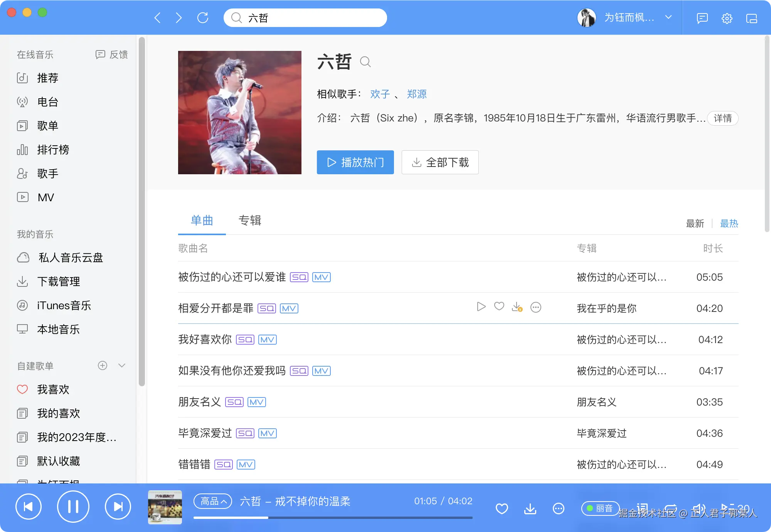Like 相爱分开都是罪 with its heart icon
The width and height of the screenshot is (771, 532).
pos(499,306)
